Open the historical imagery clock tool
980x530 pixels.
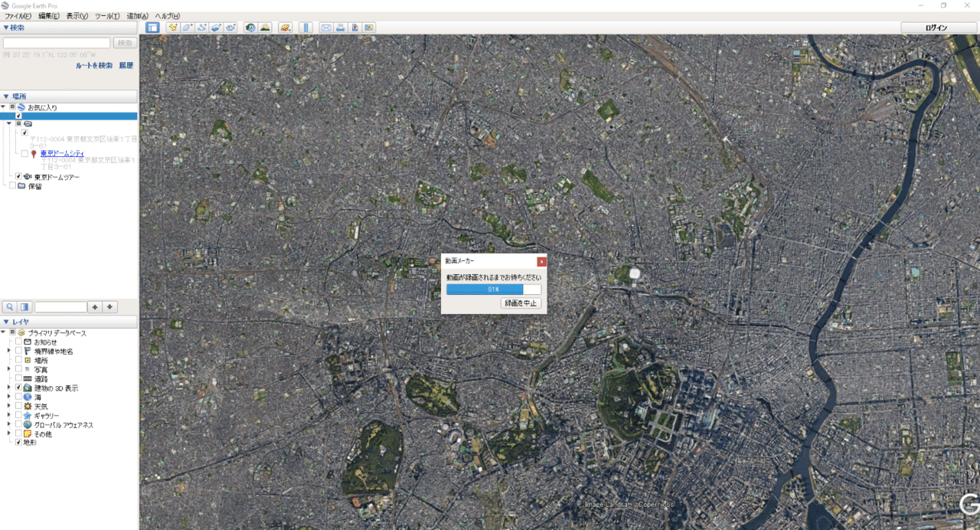pyautogui.click(x=249, y=27)
